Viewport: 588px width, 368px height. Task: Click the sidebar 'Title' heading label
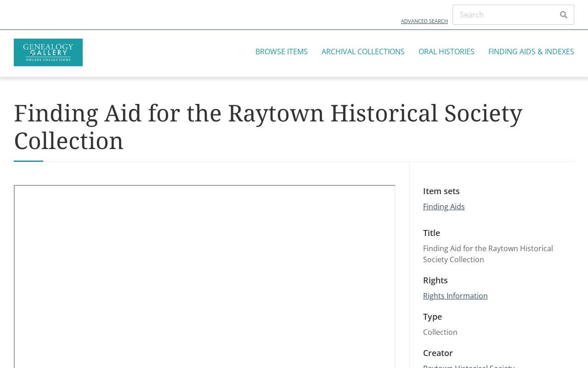(x=431, y=233)
